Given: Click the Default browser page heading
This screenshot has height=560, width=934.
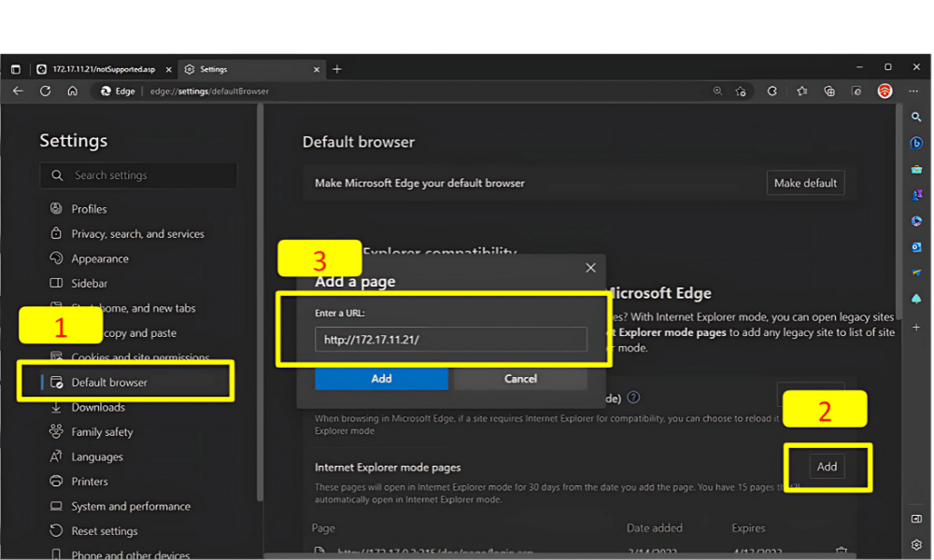Looking at the screenshot, I should tap(359, 142).
